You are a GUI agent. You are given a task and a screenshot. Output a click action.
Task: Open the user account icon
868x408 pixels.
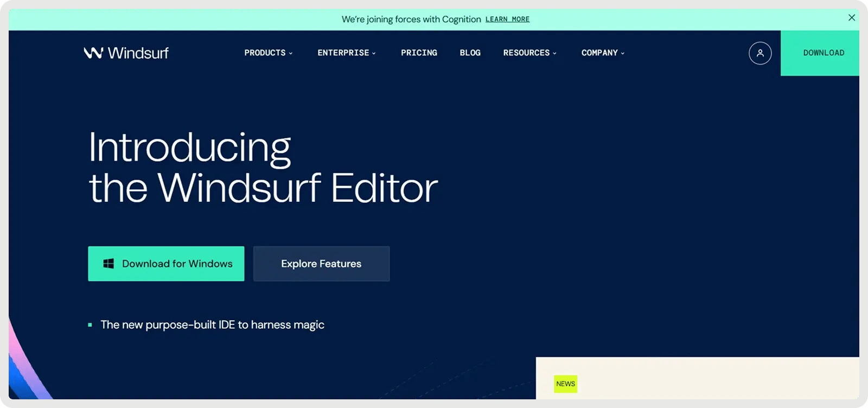[760, 53]
